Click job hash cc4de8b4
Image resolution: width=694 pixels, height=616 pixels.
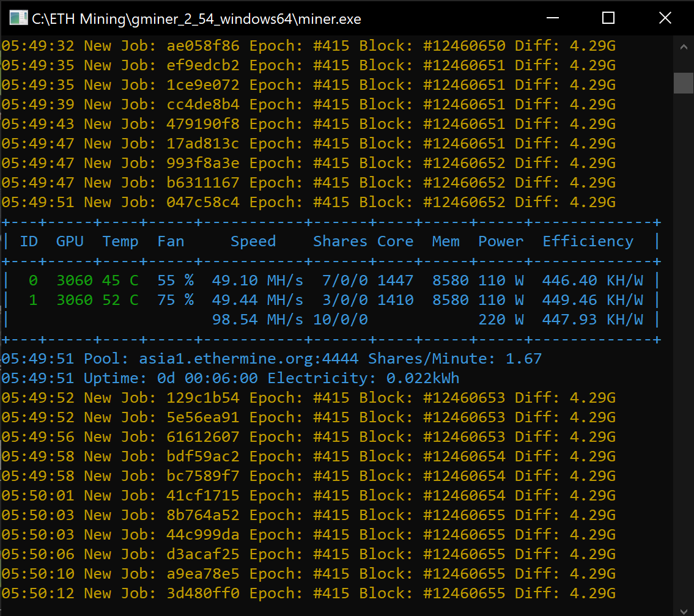point(203,105)
